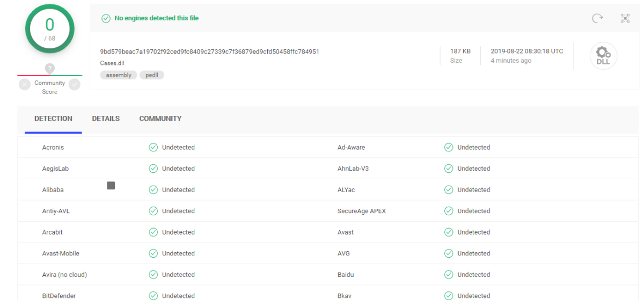644x300 pixels.
Task: Click Avira (no cloud) undetected check icon
Action: pyautogui.click(x=153, y=275)
